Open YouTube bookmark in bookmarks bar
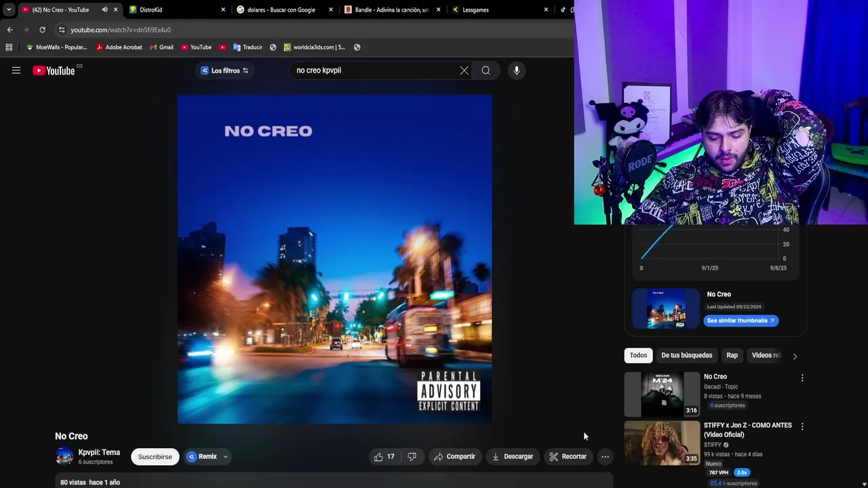Viewport: 868px width, 488px height. coord(197,47)
